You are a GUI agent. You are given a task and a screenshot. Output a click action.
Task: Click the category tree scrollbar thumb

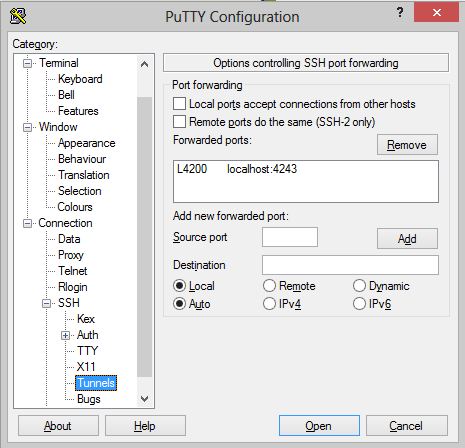pos(144,237)
